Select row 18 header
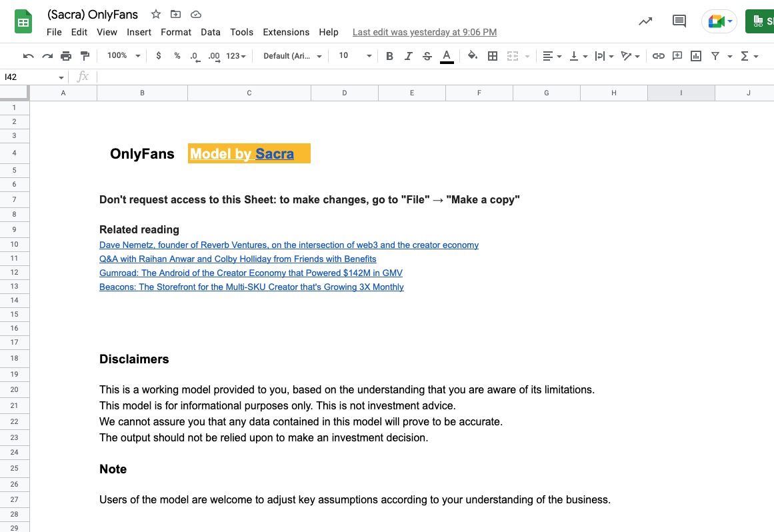774x532 pixels. point(14,358)
